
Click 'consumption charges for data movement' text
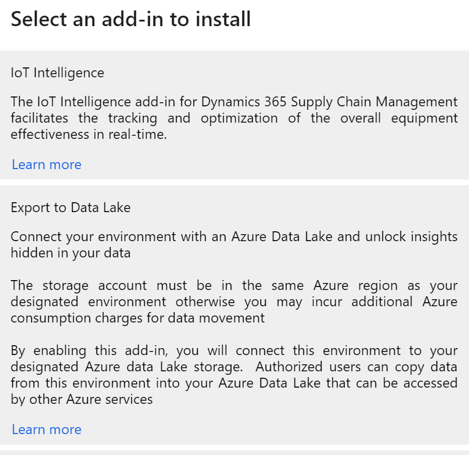coord(138,318)
